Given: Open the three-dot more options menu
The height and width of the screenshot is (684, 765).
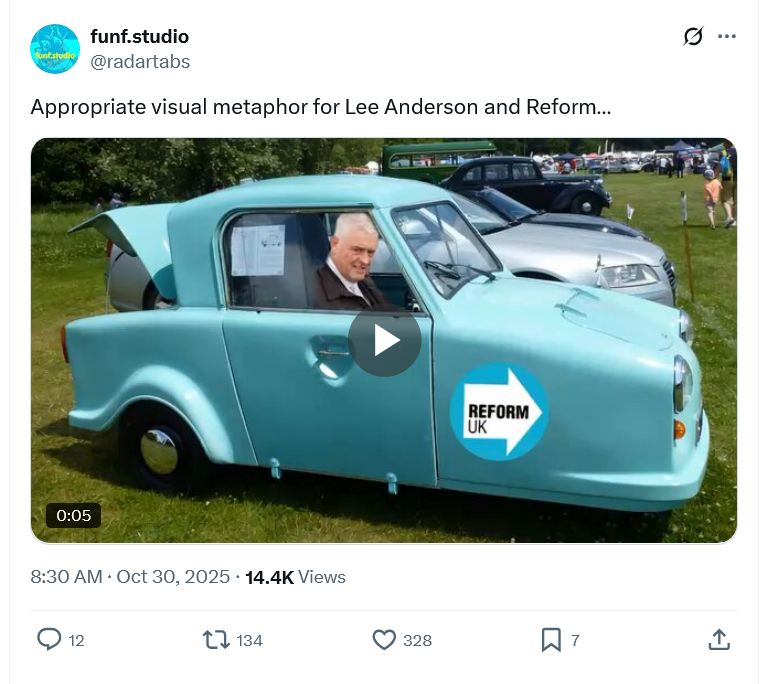Looking at the screenshot, I should [727, 36].
